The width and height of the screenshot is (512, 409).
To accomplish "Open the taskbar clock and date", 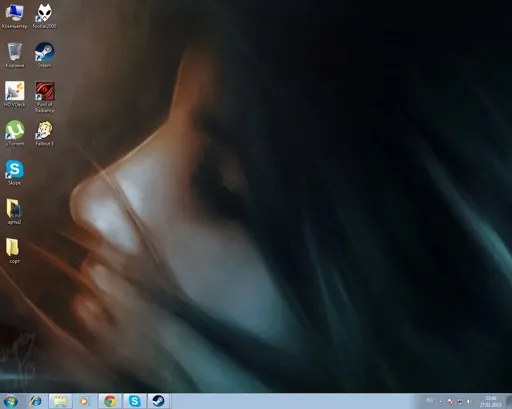I will (491, 401).
